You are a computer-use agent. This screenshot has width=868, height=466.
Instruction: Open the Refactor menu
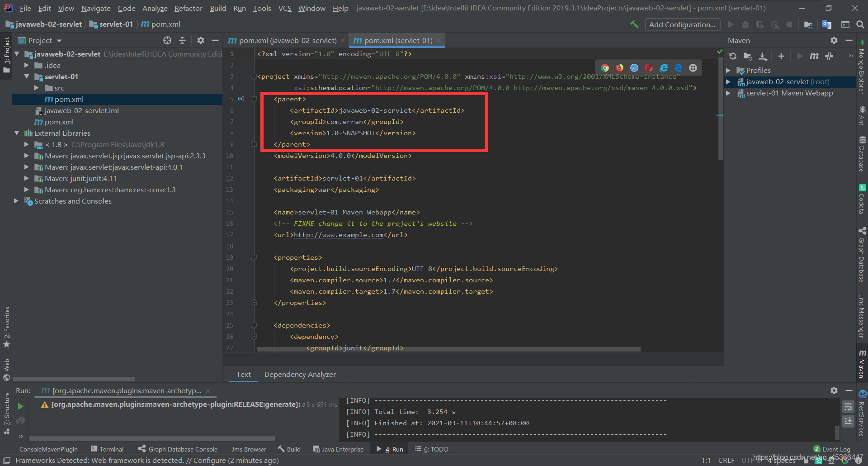(x=188, y=8)
